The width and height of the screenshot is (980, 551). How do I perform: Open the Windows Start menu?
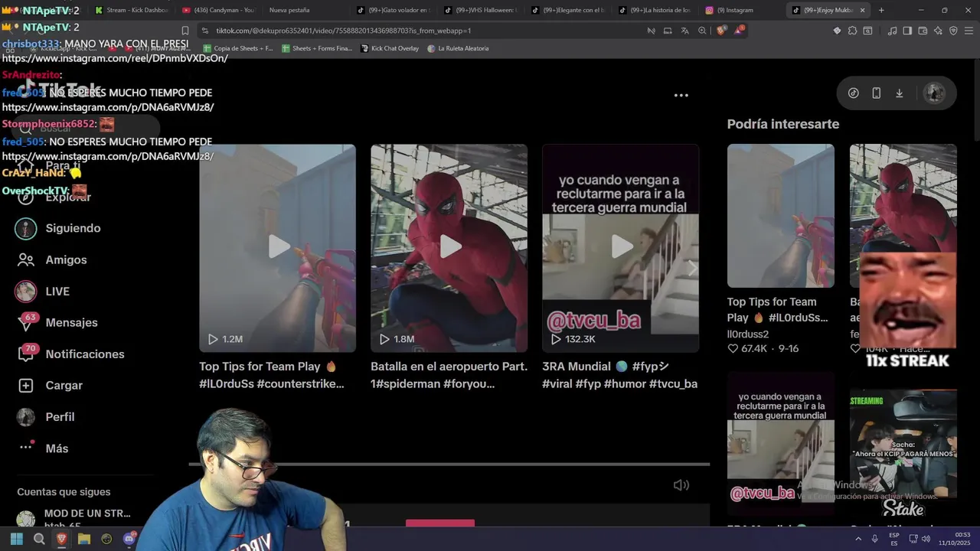16,539
